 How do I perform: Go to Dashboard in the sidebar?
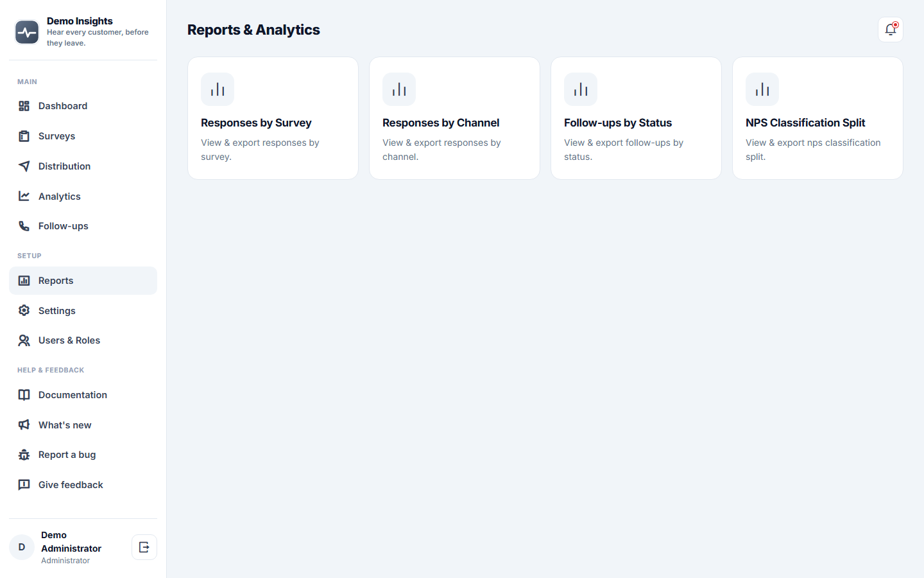83,106
